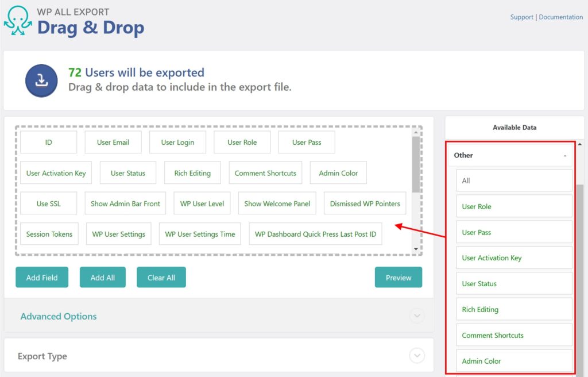The width and height of the screenshot is (588, 377).
Task: Click the Add All button
Action: pyautogui.click(x=102, y=277)
